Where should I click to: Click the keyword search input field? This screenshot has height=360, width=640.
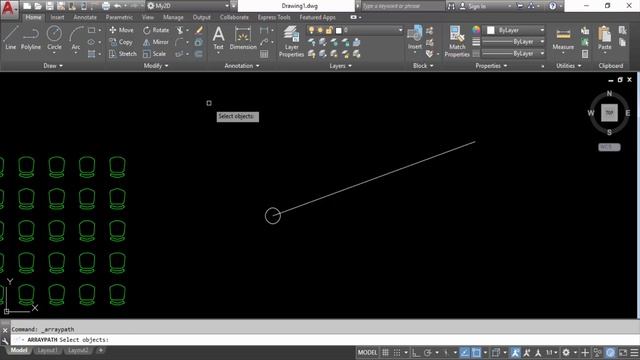tap(403, 6)
